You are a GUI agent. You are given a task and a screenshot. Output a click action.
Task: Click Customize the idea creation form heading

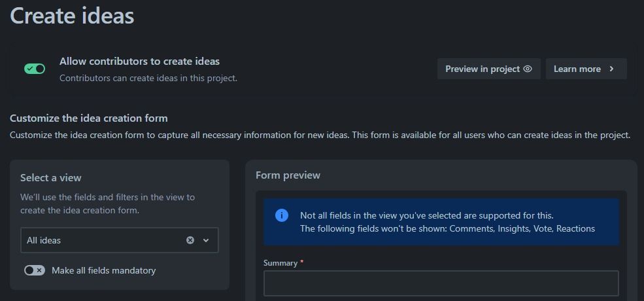[89, 118]
